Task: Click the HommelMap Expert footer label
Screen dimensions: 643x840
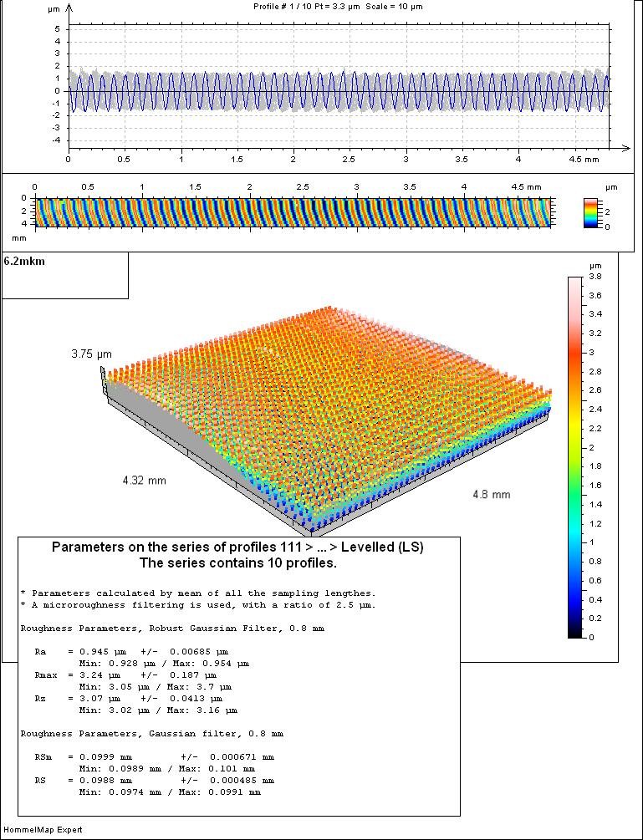Action: 43,831
